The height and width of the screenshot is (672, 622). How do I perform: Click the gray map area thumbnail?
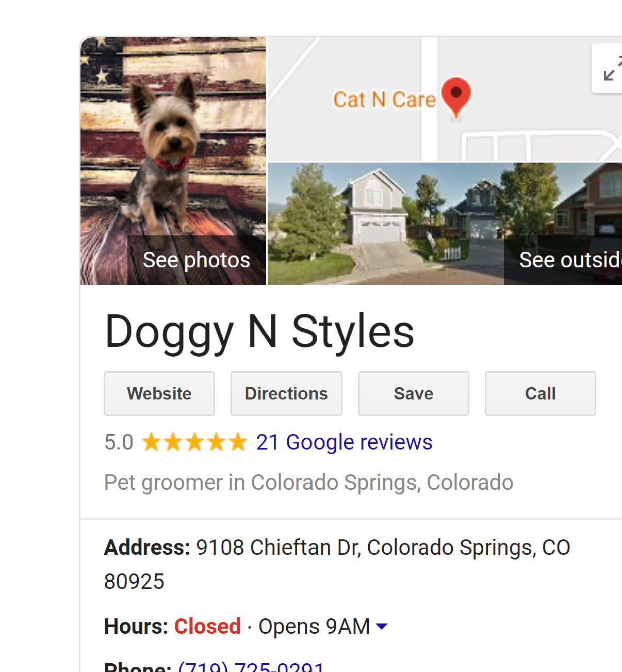pos(445,99)
